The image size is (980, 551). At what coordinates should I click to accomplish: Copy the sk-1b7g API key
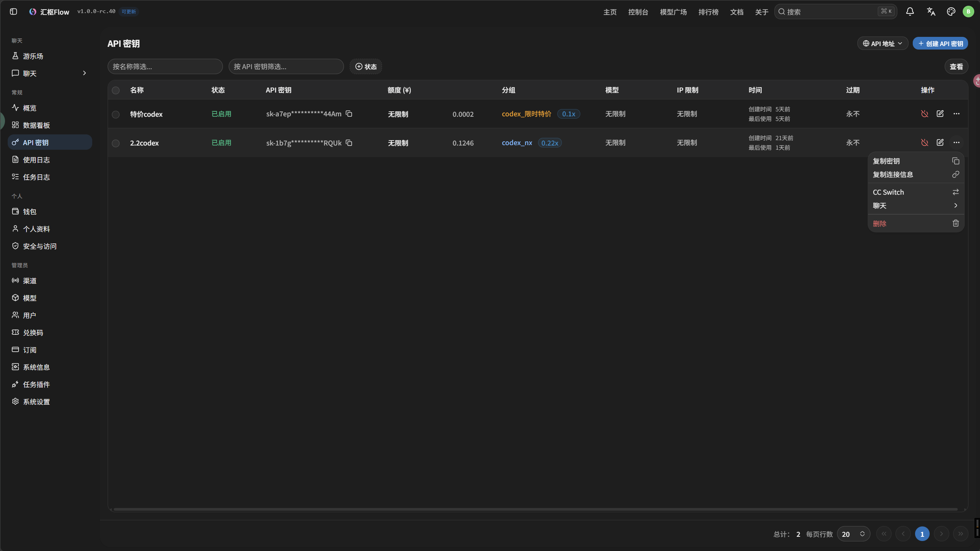(x=349, y=143)
